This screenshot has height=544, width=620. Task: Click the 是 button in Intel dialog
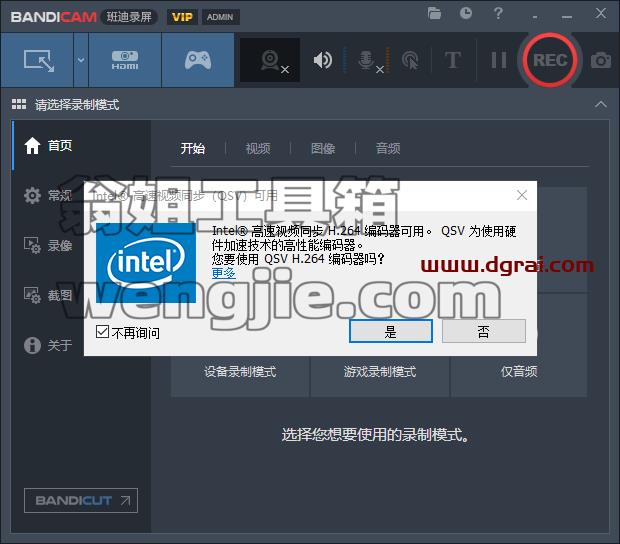click(391, 331)
